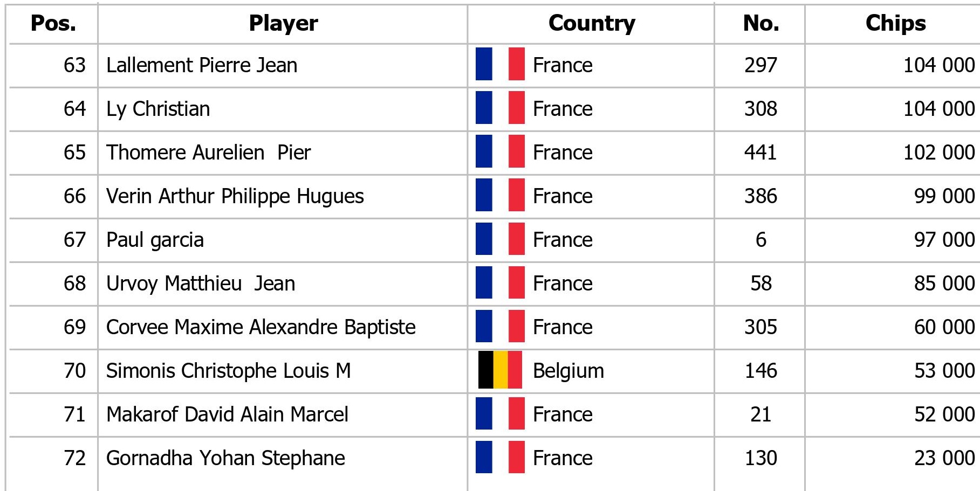Click the No. column header
The height and width of the screenshot is (491, 980).
coord(760,23)
